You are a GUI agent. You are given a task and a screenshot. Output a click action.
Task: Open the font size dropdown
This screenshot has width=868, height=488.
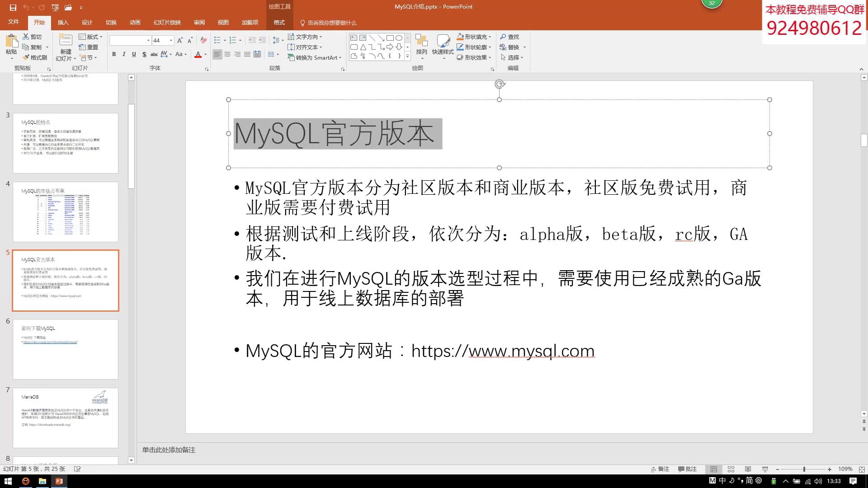[x=171, y=41]
